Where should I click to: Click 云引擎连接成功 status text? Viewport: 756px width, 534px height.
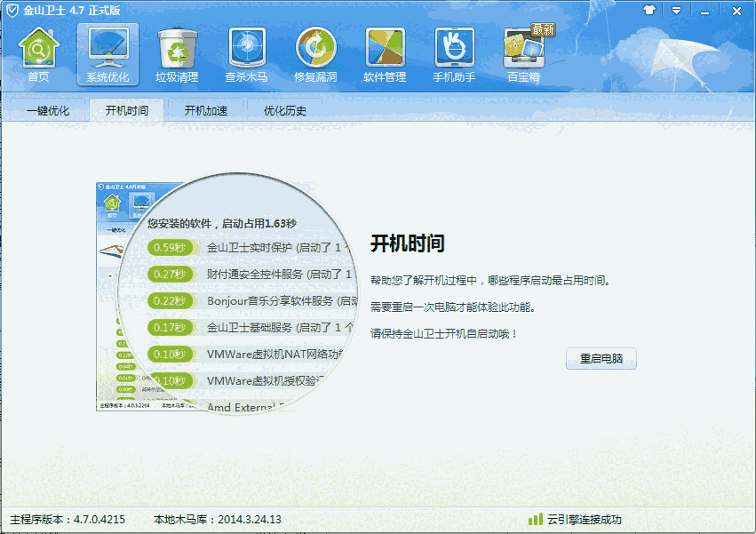pyautogui.click(x=585, y=520)
